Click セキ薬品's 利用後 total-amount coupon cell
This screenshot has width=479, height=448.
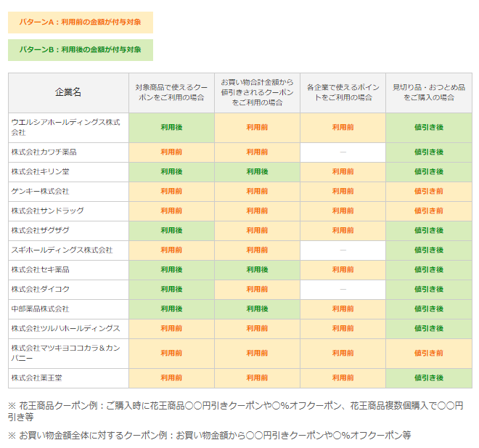(x=257, y=270)
